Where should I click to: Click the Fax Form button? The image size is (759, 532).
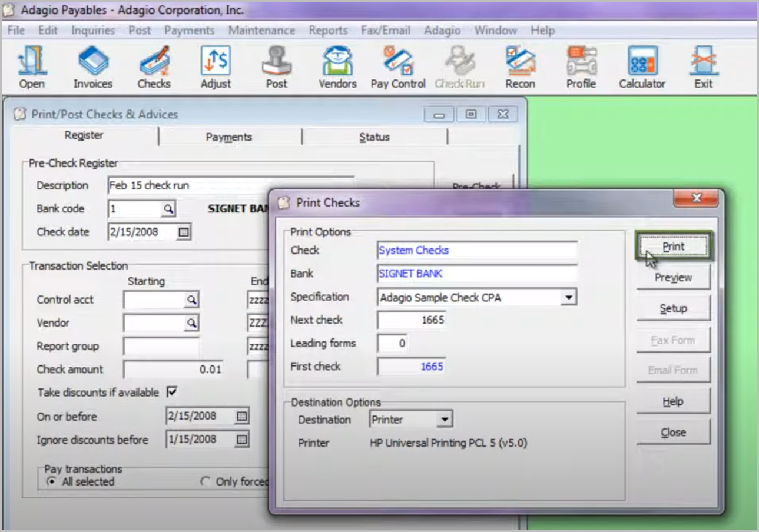click(x=674, y=340)
